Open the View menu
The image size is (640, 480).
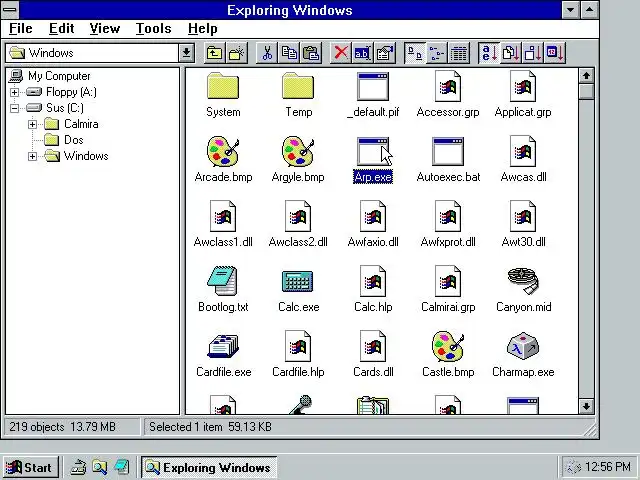[104, 29]
